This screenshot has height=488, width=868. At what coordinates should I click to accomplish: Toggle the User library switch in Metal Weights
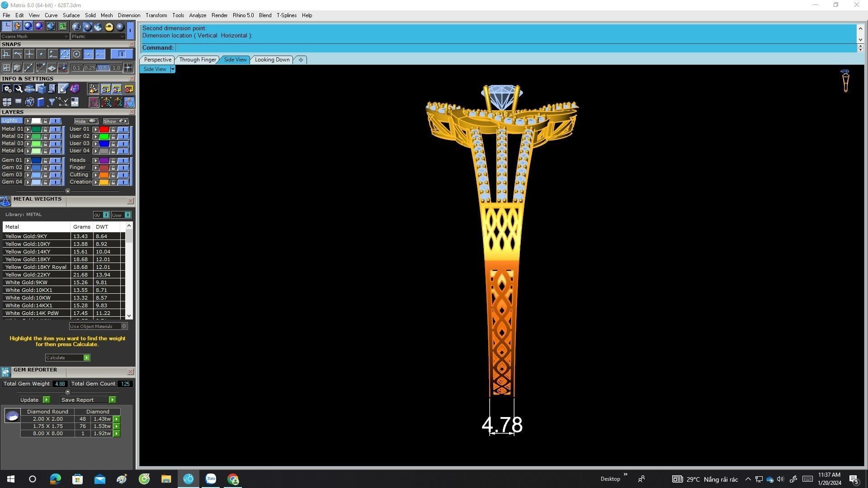[127, 215]
